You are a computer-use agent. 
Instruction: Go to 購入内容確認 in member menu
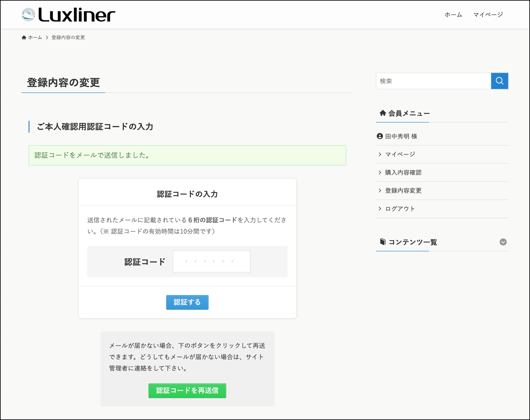click(403, 172)
